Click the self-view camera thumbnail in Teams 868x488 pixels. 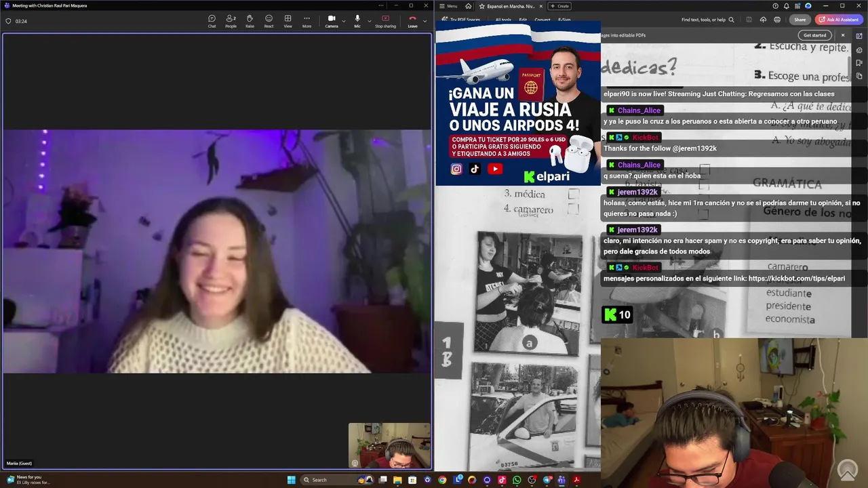coord(389,445)
